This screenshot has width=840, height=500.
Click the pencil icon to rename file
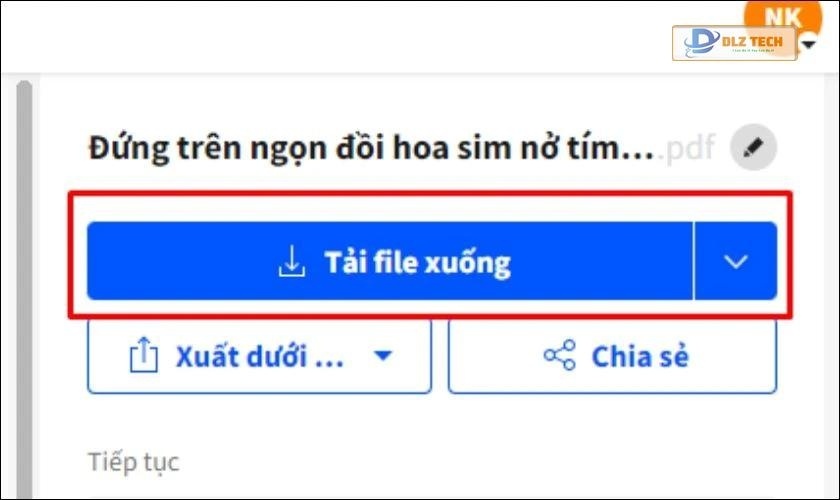tap(754, 149)
